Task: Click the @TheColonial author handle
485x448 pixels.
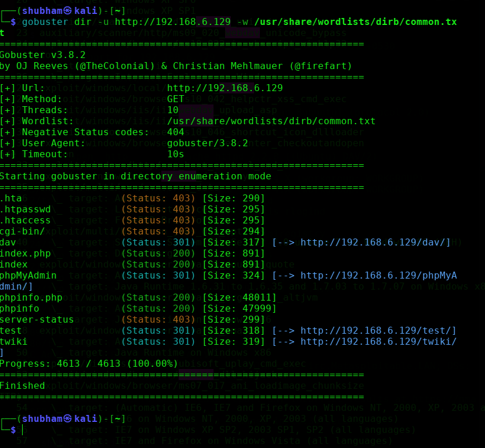Action: click(118, 66)
